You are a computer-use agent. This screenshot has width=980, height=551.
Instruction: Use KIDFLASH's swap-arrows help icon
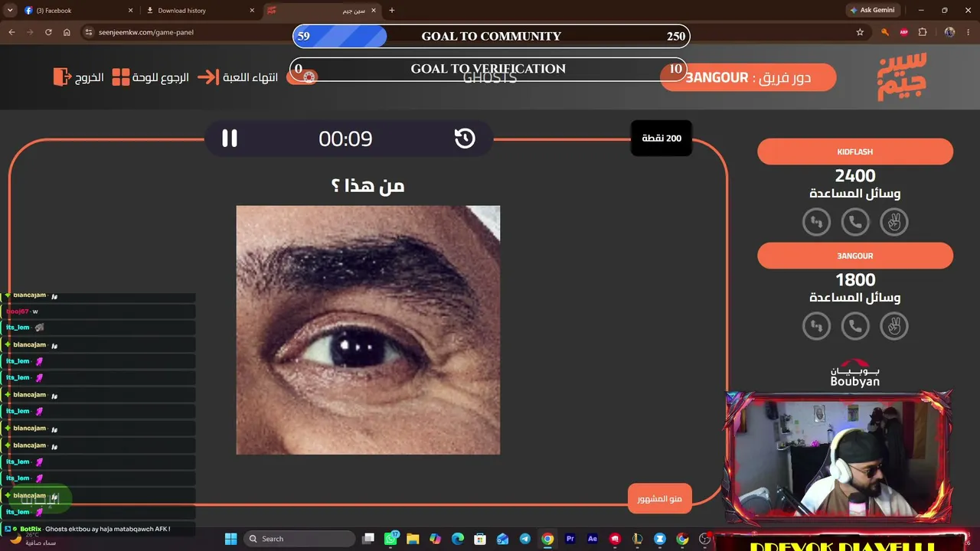(x=816, y=222)
